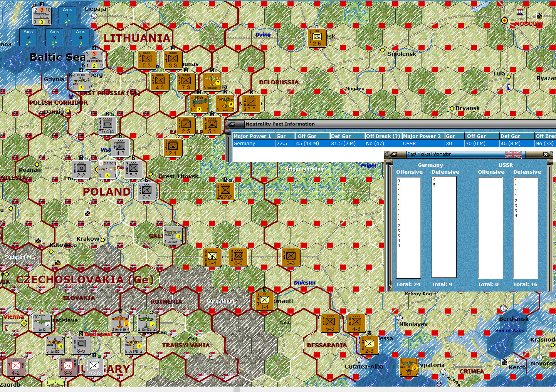Click the "31.5 (2 M)" cell
The image size is (556, 392).
[x=348, y=143]
